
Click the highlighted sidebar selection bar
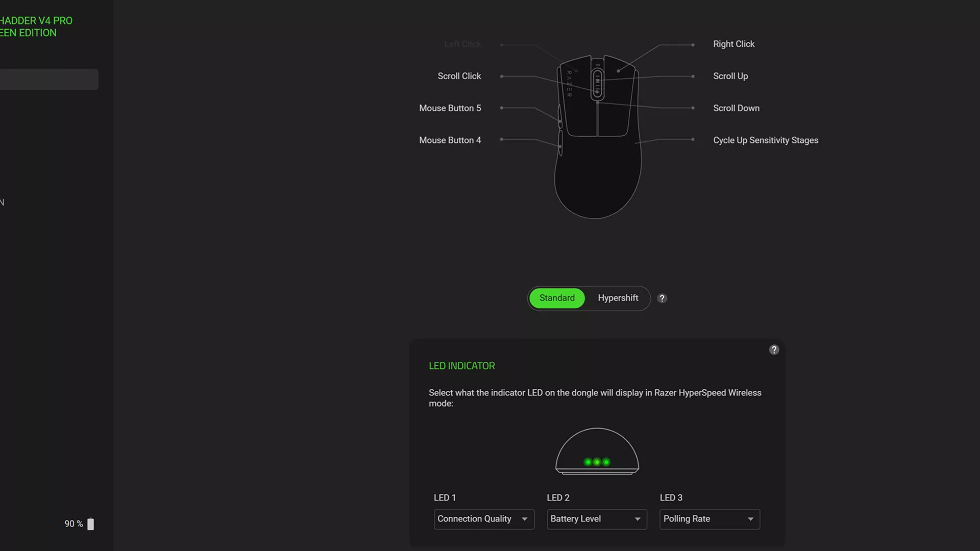(49, 80)
